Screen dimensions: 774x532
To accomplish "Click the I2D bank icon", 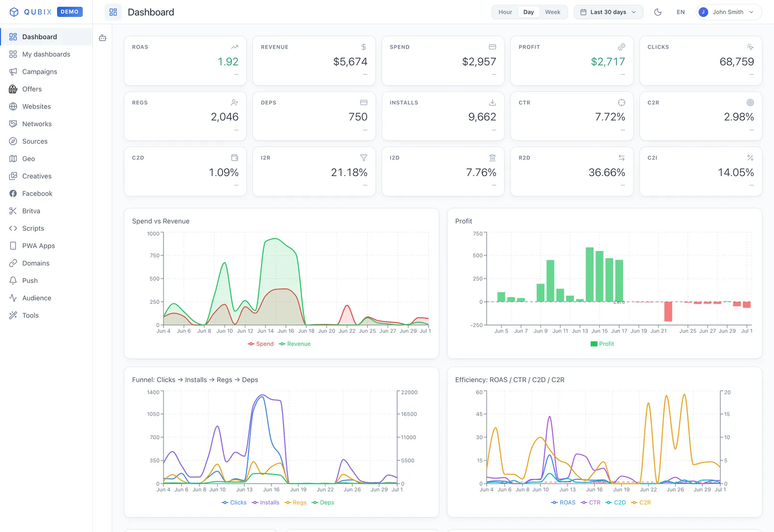I will [492, 158].
